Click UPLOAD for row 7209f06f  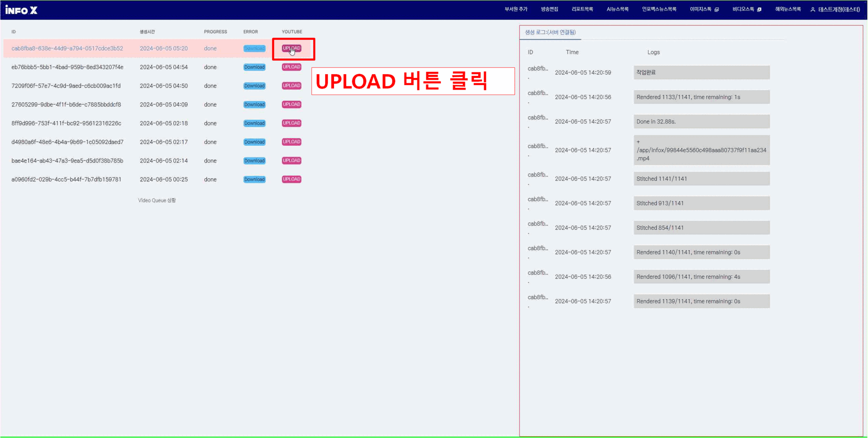(x=292, y=86)
